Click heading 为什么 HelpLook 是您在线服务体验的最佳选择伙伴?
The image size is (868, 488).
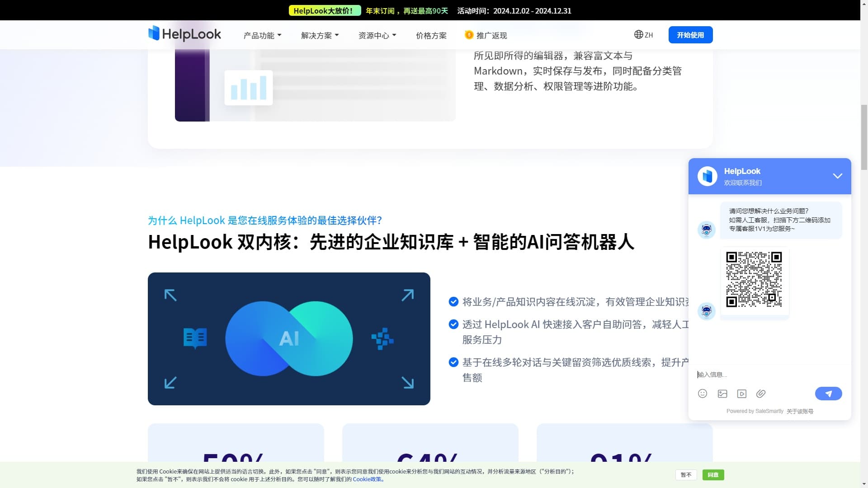[265, 221]
